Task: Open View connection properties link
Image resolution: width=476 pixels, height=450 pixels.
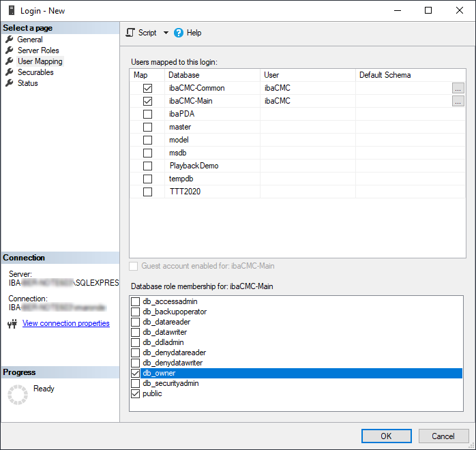Action: pos(65,323)
